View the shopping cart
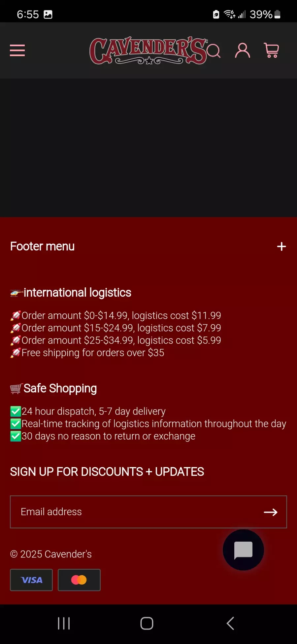 pos(272,51)
